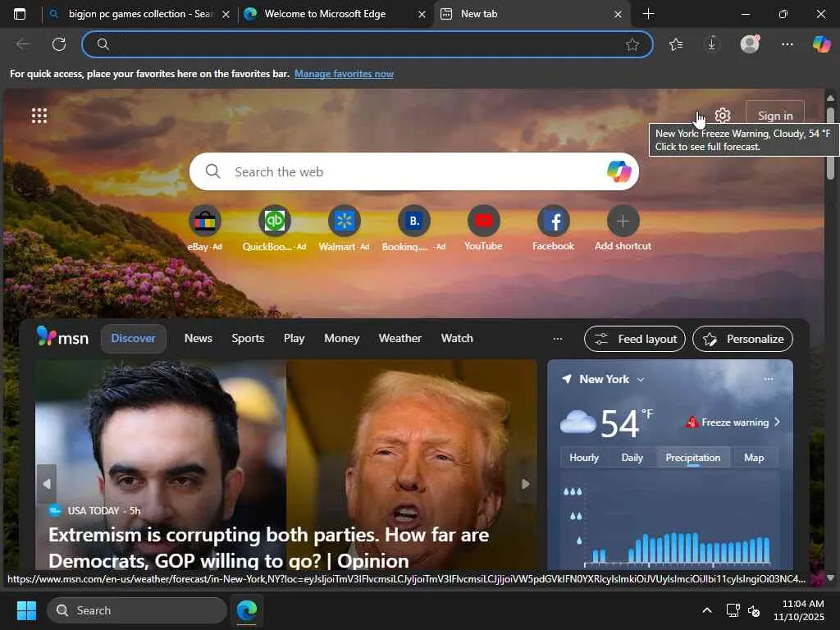Image resolution: width=840 pixels, height=630 pixels.
Task: Open Settings and more ellipsis menu
Action: pyautogui.click(x=787, y=44)
